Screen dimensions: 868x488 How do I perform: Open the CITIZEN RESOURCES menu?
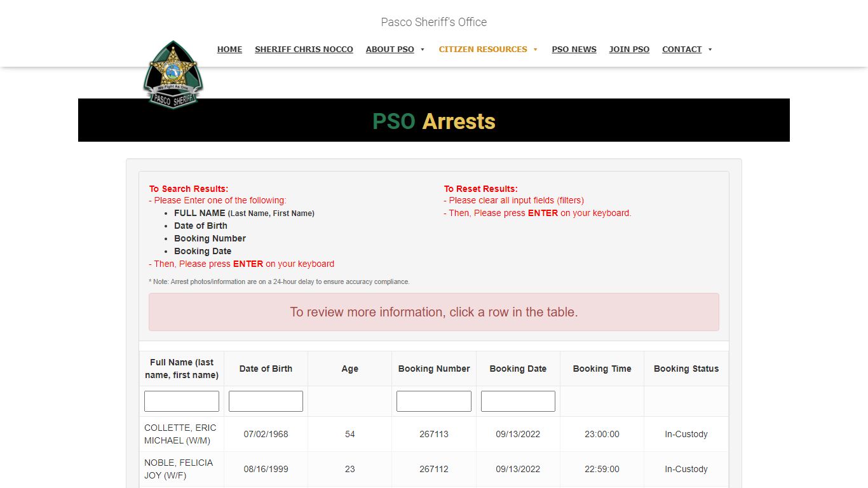tap(483, 49)
